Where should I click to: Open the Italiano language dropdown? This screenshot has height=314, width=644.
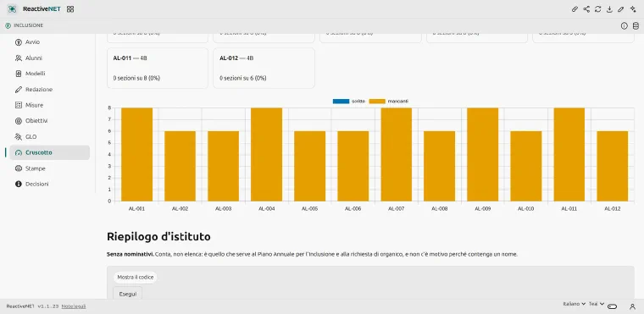pos(575,304)
